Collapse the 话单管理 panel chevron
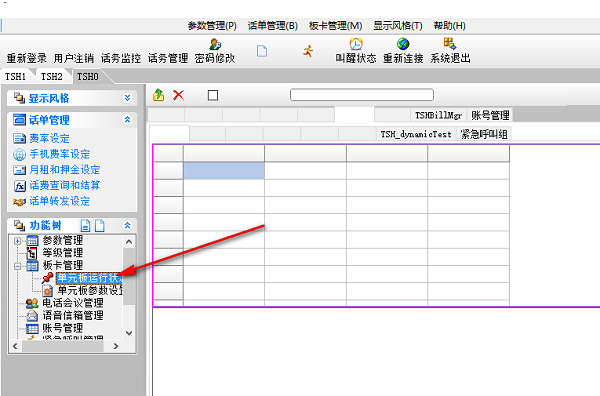The image size is (600, 396). coord(127,120)
